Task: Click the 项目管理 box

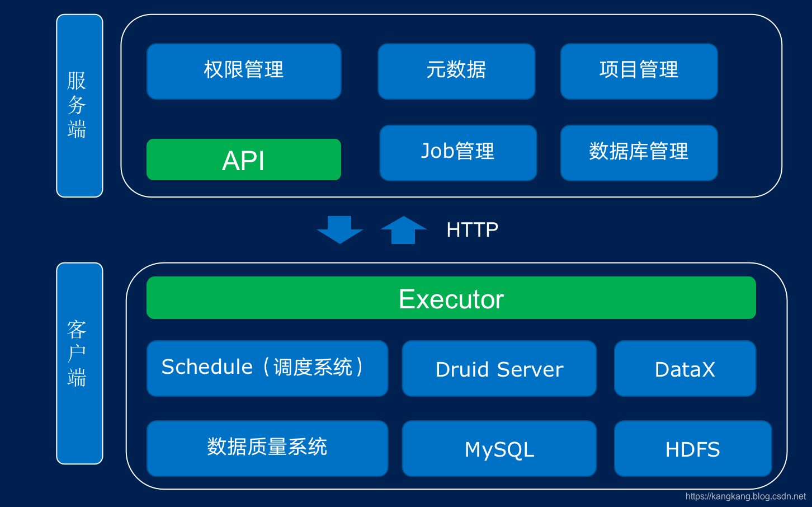Action: [x=639, y=72]
